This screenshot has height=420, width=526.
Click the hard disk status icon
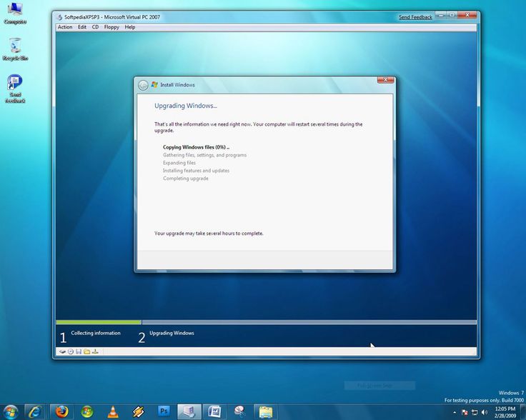click(x=62, y=351)
